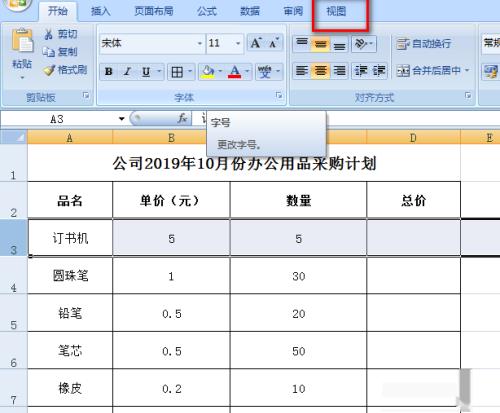Image resolution: width=500 pixels, height=413 pixels.
Task: Open the Name Box dropdown arrow
Action: [x=122, y=119]
